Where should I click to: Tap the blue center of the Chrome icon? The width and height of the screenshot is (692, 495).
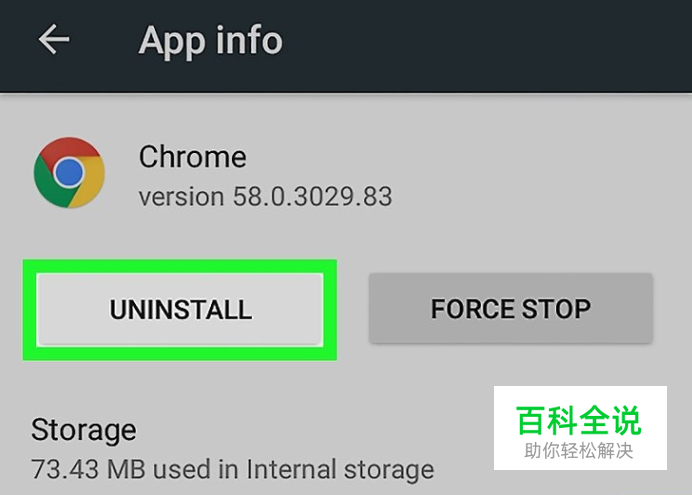point(69,172)
